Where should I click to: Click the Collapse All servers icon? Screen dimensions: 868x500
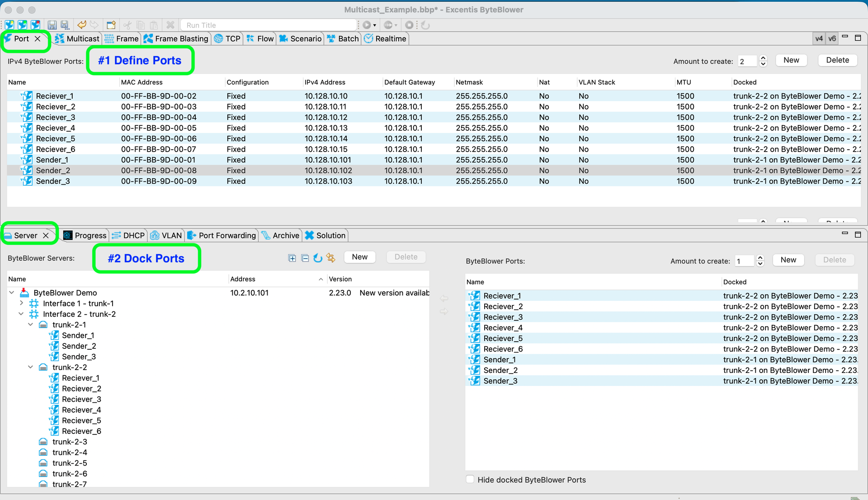305,258
